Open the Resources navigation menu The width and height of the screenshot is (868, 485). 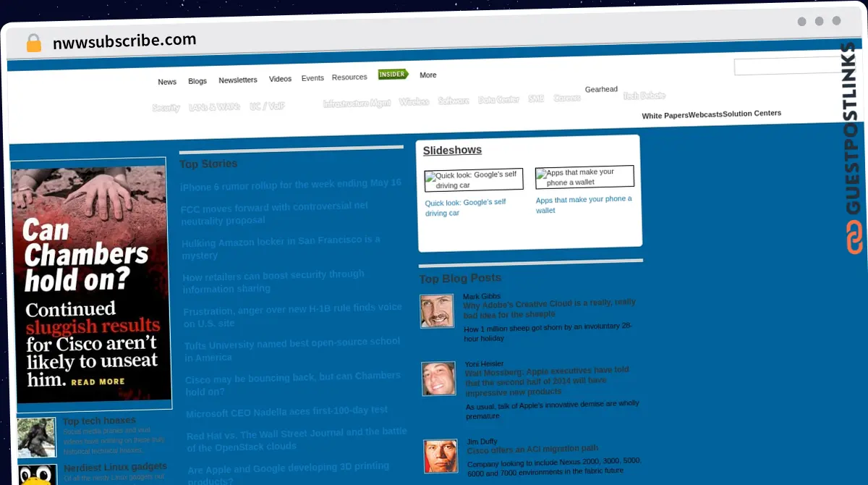(349, 77)
